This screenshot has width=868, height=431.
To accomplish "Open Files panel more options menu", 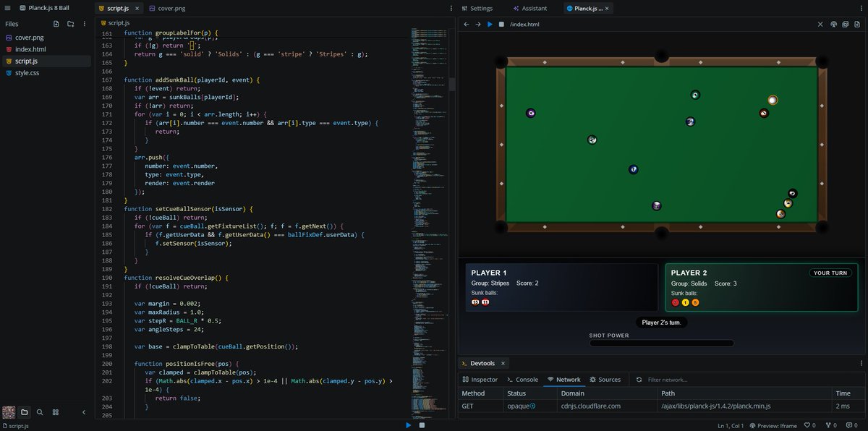I will click(85, 24).
